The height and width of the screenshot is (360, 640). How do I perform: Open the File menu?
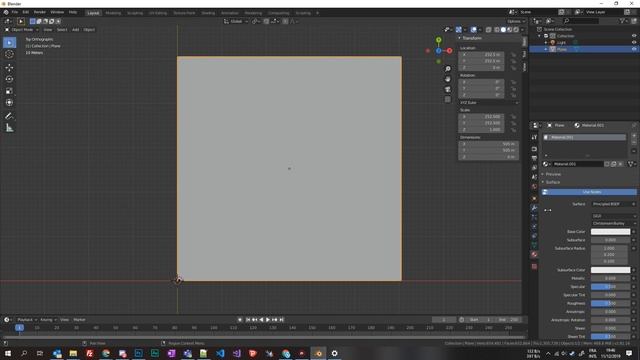[15, 12]
